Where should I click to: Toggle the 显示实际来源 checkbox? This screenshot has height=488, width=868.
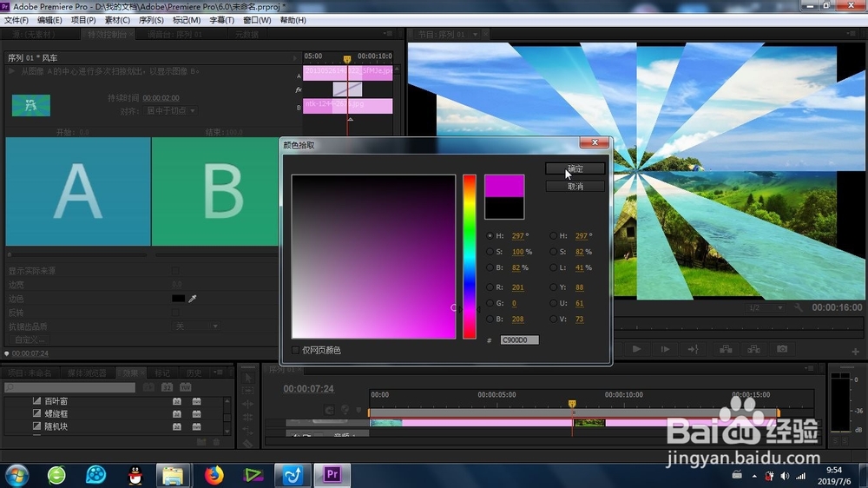(x=175, y=271)
